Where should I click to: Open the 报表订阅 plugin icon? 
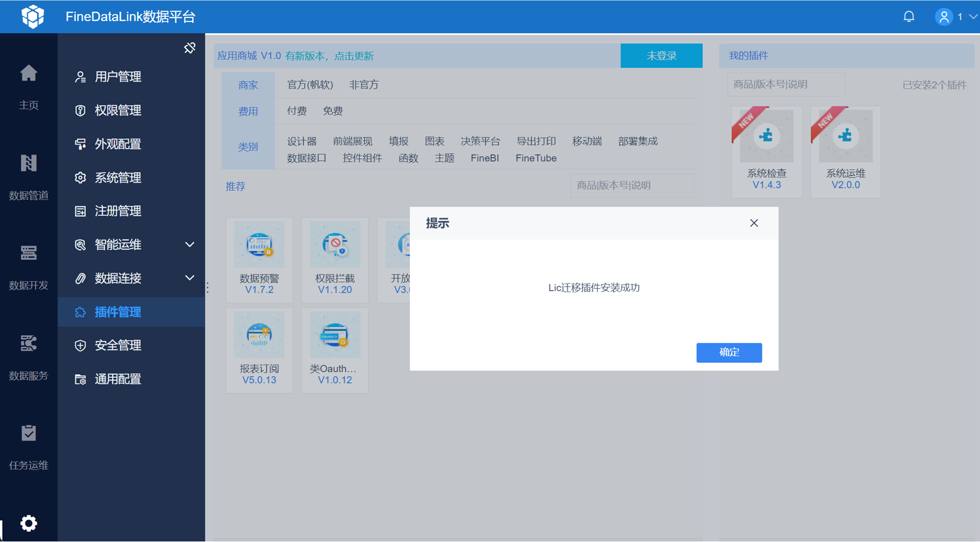[259, 335]
